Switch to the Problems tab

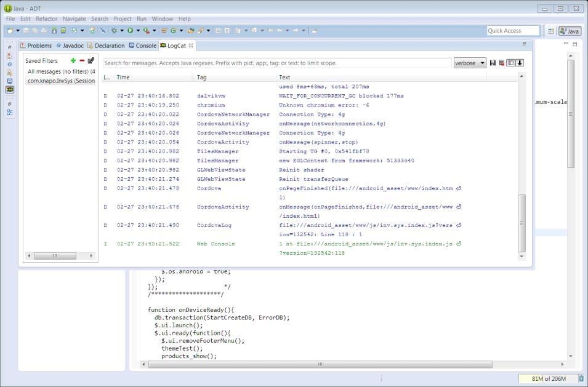pyautogui.click(x=36, y=46)
